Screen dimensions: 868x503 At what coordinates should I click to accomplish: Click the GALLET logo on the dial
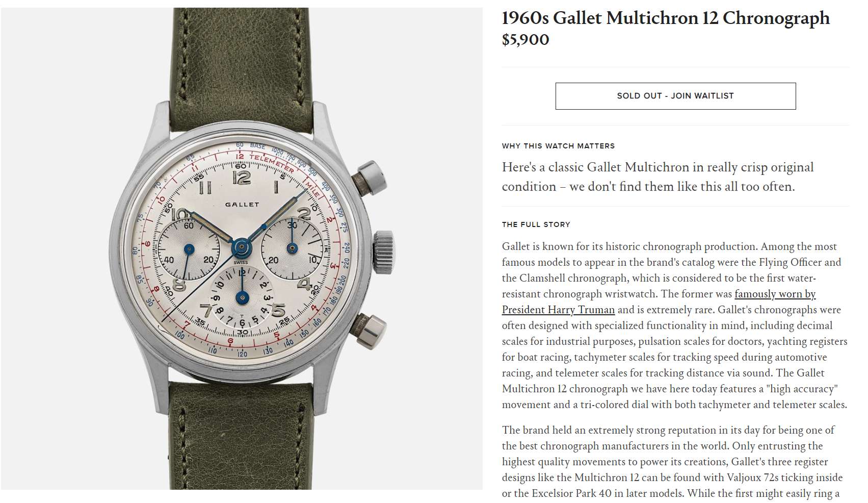click(242, 205)
